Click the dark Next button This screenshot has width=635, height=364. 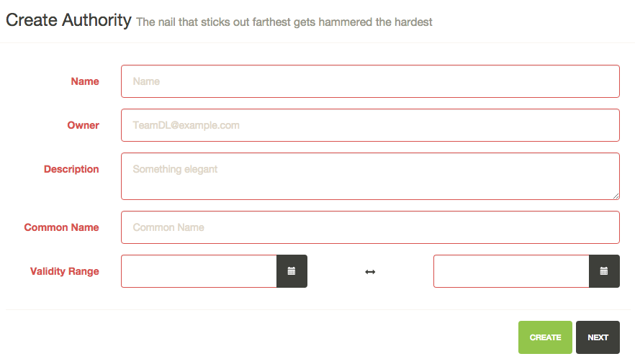tap(598, 337)
